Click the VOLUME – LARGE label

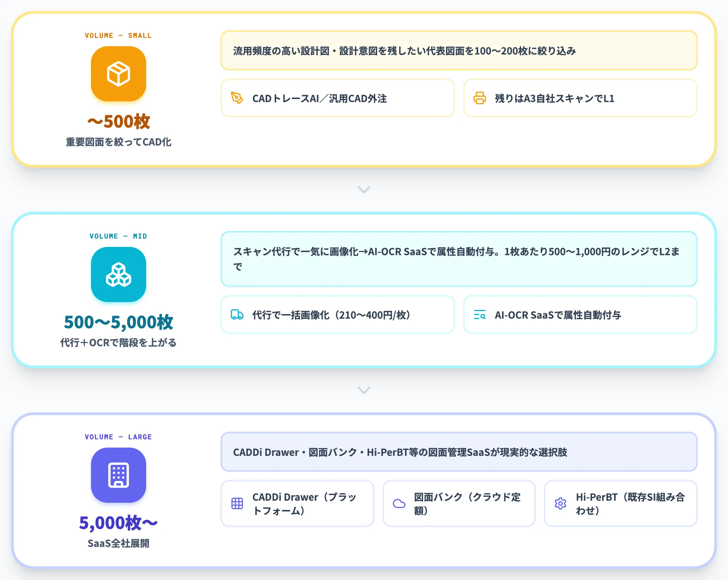tap(118, 437)
